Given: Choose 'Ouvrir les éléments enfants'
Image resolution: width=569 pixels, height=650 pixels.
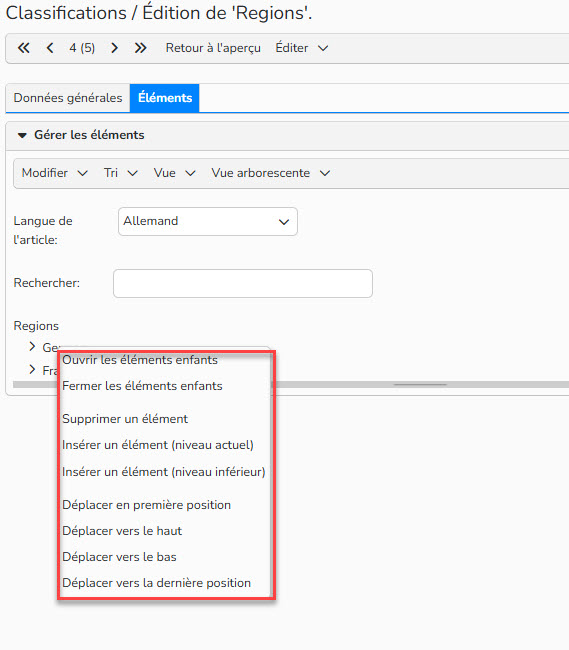Looking at the screenshot, I should 140,360.
